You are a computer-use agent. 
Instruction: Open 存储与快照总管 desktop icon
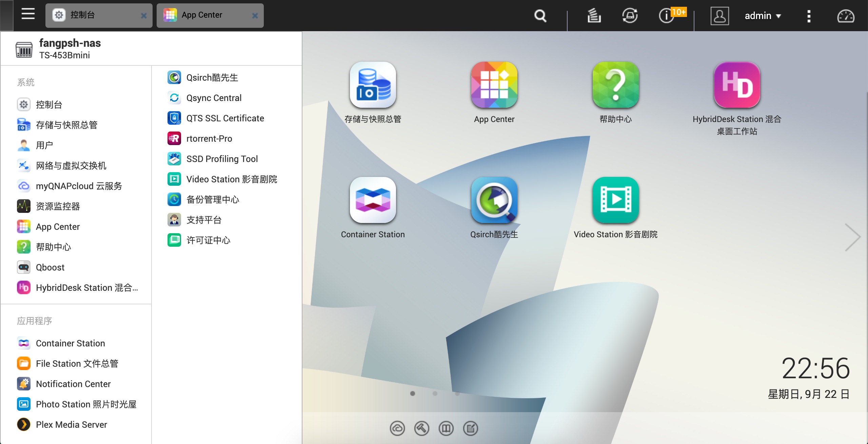373,85
